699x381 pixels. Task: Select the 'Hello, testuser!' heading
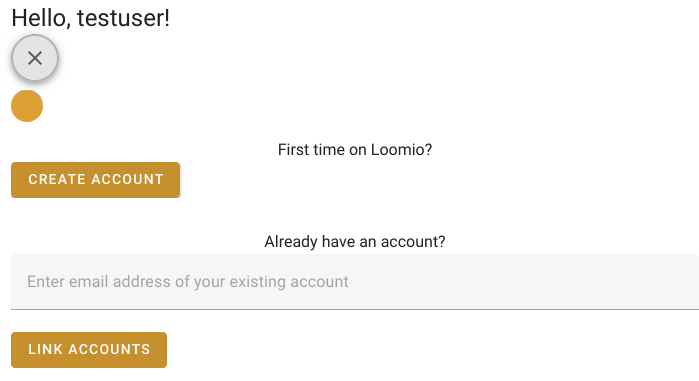click(x=90, y=18)
